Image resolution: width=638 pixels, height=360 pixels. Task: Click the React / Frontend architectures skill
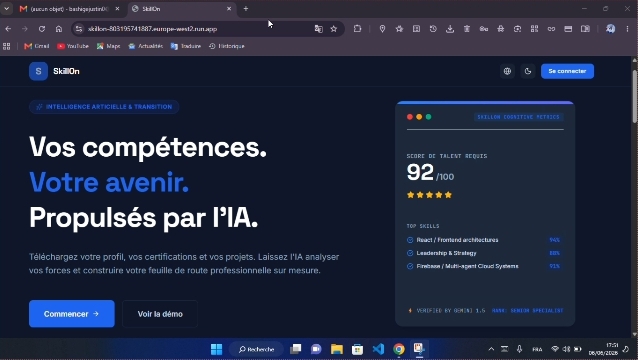coord(457,240)
